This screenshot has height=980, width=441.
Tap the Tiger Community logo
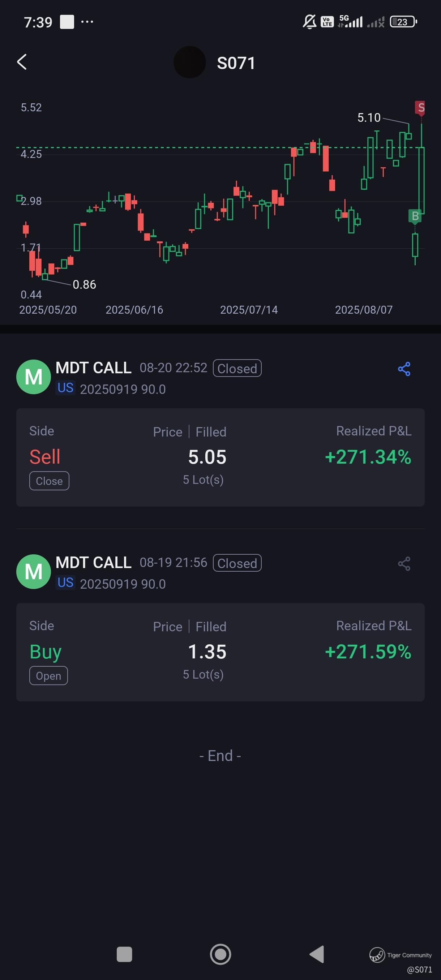point(377,954)
